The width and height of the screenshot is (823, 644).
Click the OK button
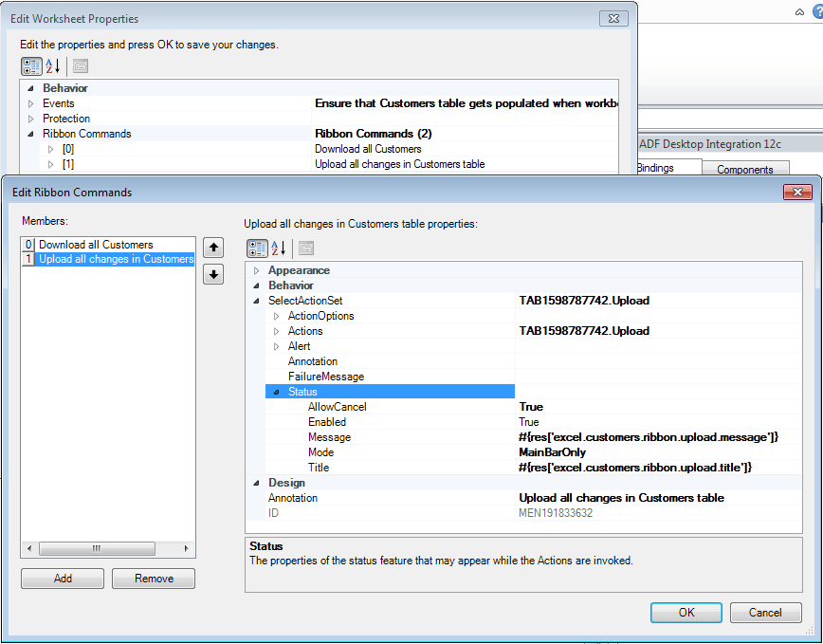(x=686, y=613)
